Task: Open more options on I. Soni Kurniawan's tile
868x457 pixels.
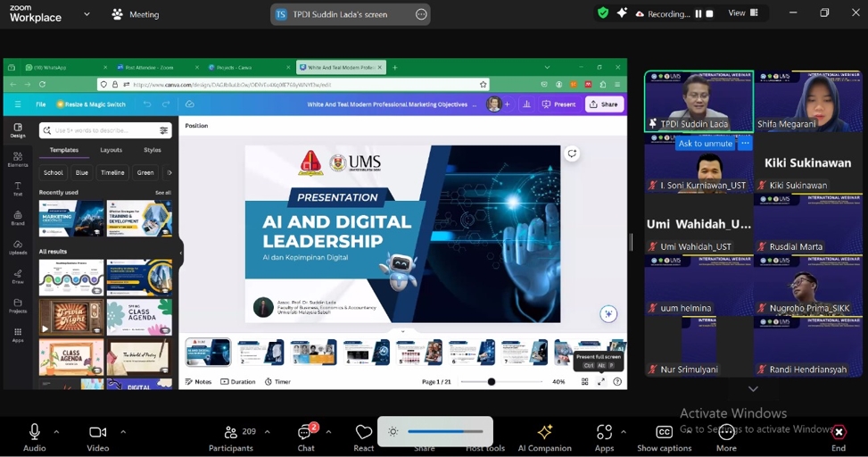Action: 745,144
